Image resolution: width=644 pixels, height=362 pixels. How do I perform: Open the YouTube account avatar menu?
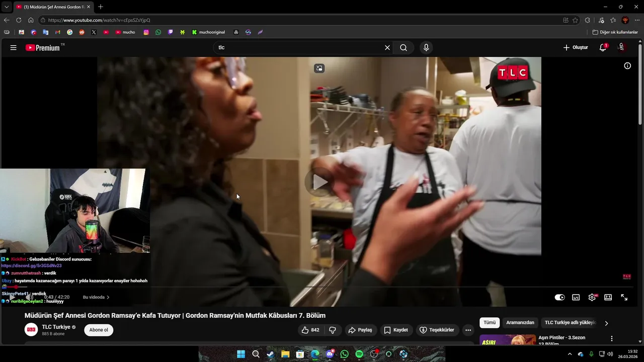pyautogui.click(x=621, y=47)
